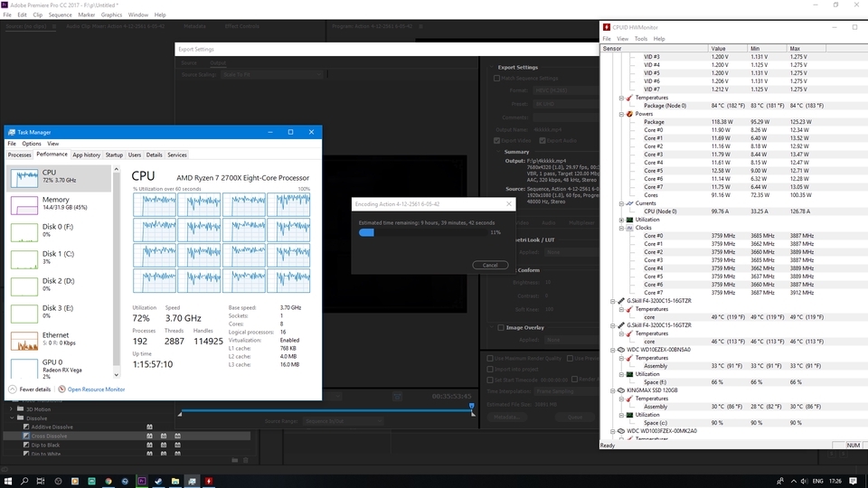Select the CPU graph thumbnail in Task Manager

(24, 178)
